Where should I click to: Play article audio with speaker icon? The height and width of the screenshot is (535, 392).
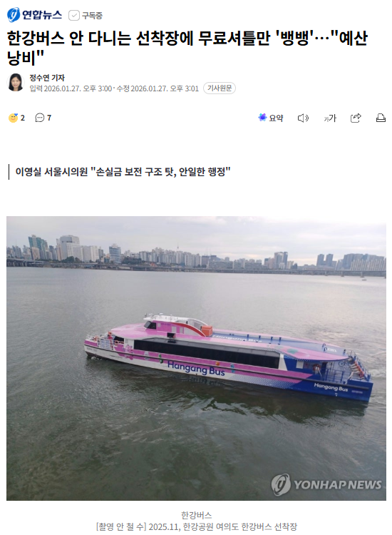303,118
